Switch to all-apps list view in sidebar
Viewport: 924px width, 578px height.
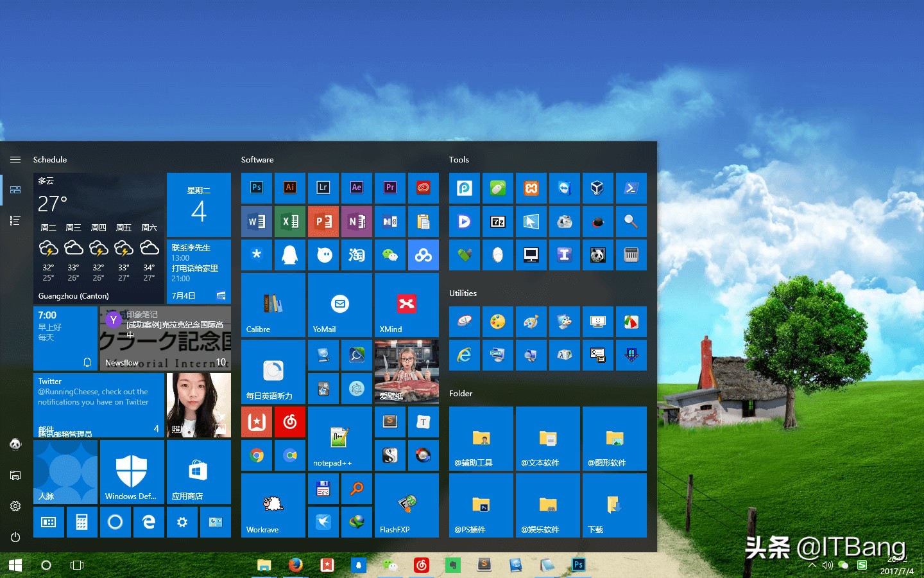(15, 220)
